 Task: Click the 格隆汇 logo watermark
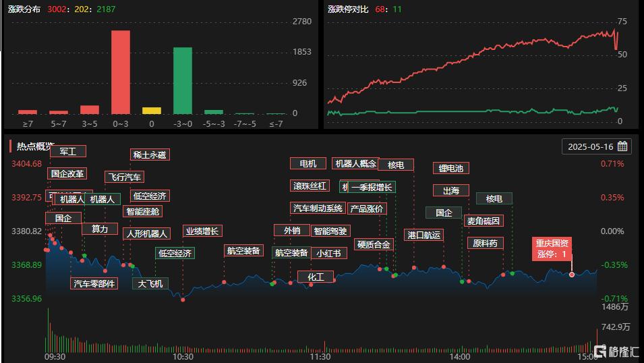(616, 352)
